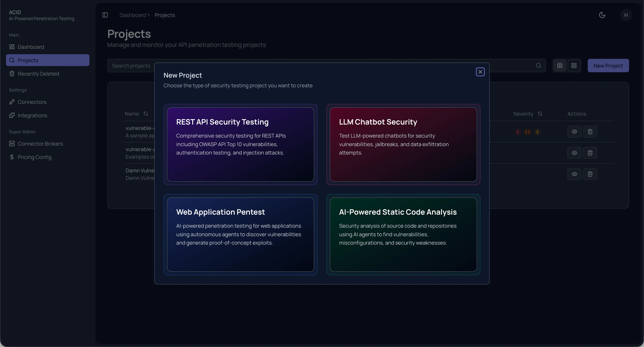Image resolution: width=644 pixels, height=347 pixels.
Task: Close the New Project dialog
Action: [480, 72]
